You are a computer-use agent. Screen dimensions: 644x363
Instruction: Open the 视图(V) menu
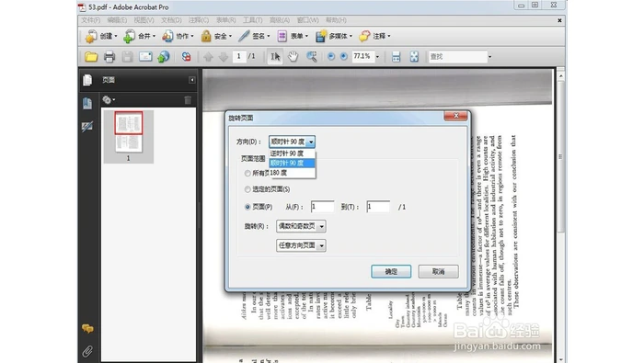click(x=144, y=20)
